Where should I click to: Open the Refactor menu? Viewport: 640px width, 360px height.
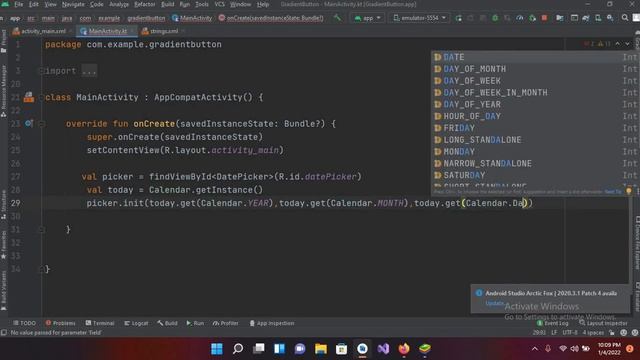pos(144,4)
